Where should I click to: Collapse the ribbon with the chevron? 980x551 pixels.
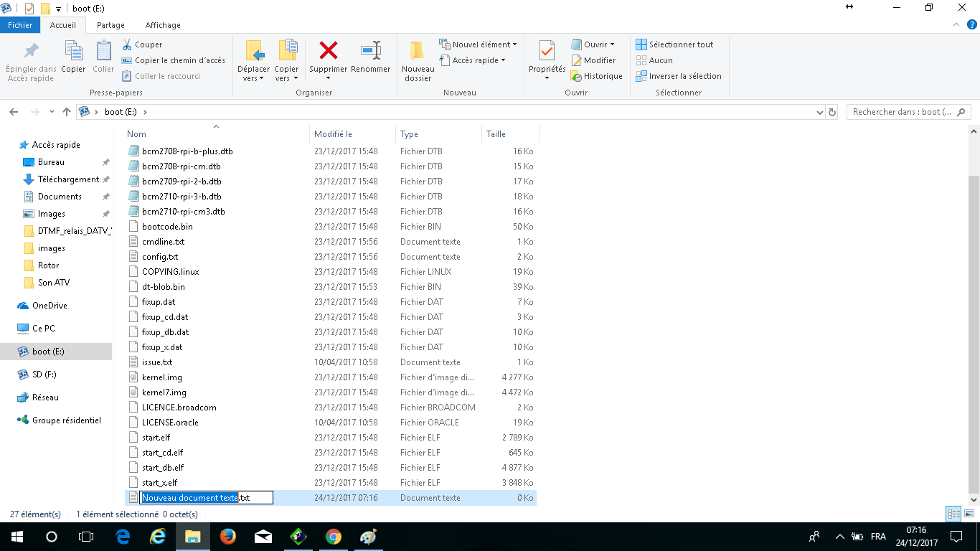955,25
